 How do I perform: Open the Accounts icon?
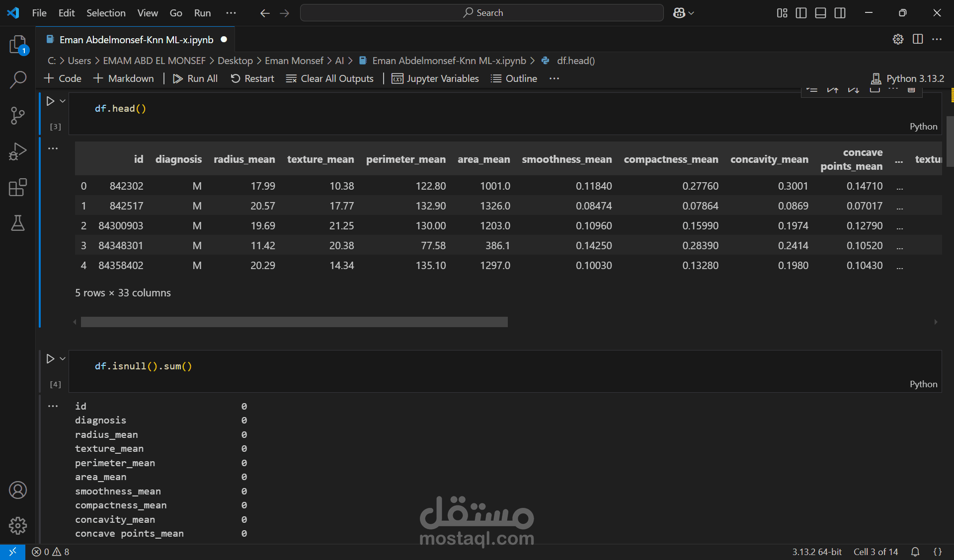tap(18, 490)
